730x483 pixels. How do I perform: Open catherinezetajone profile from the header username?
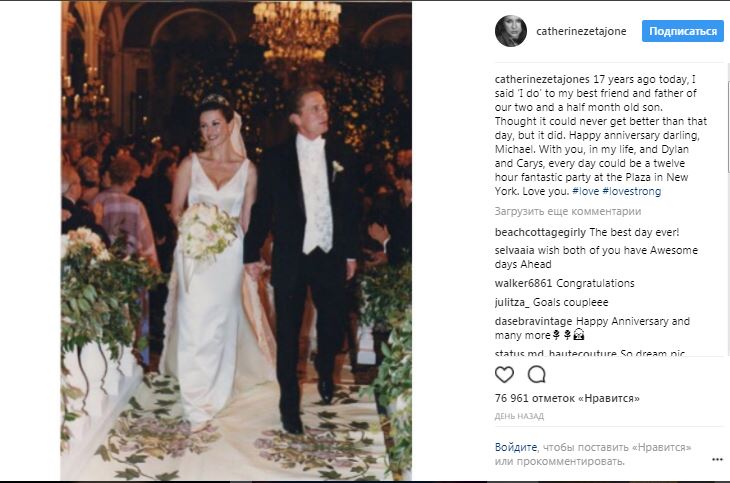[x=583, y=31]
